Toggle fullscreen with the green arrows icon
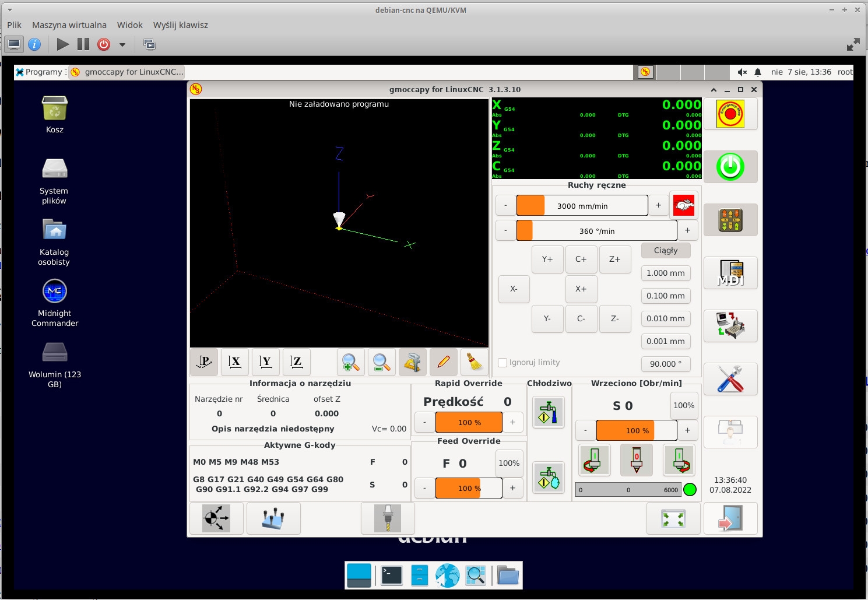This screenshot has height=600, width=868. point(673,518)
